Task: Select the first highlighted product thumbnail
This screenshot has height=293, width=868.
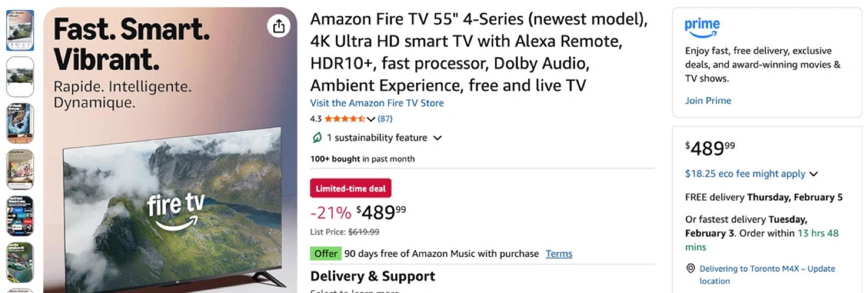Action: click(20, 30)
